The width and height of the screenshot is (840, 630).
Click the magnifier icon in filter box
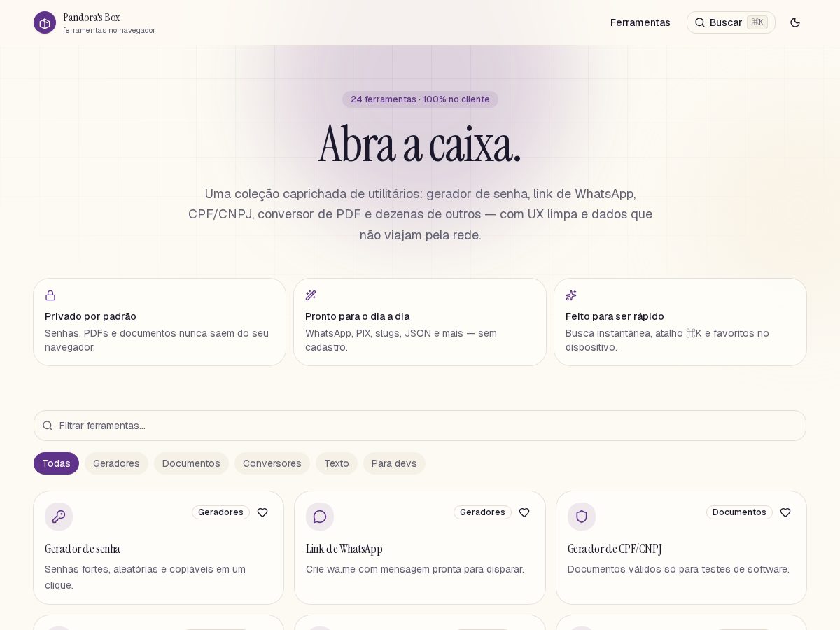coord(48,426)
